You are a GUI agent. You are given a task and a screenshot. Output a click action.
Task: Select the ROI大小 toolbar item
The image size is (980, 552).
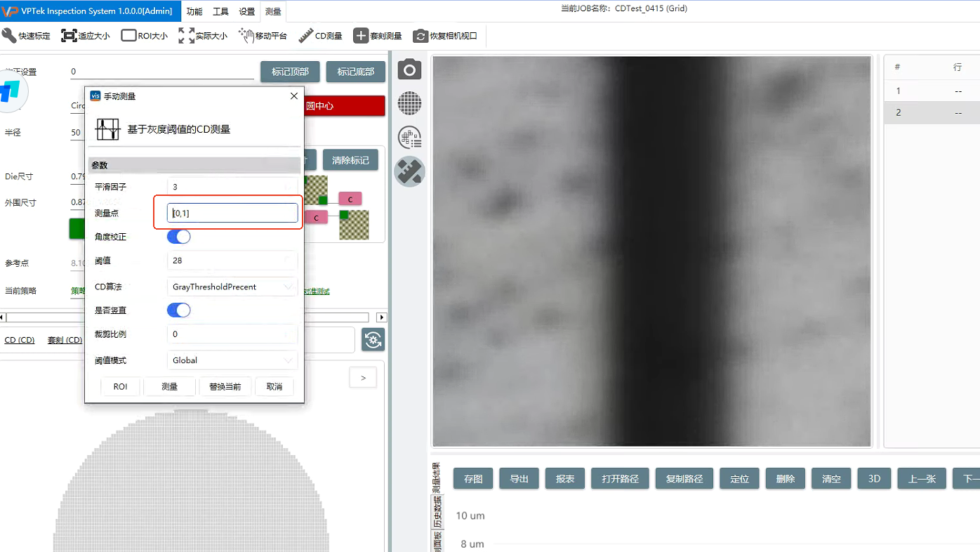145,36
